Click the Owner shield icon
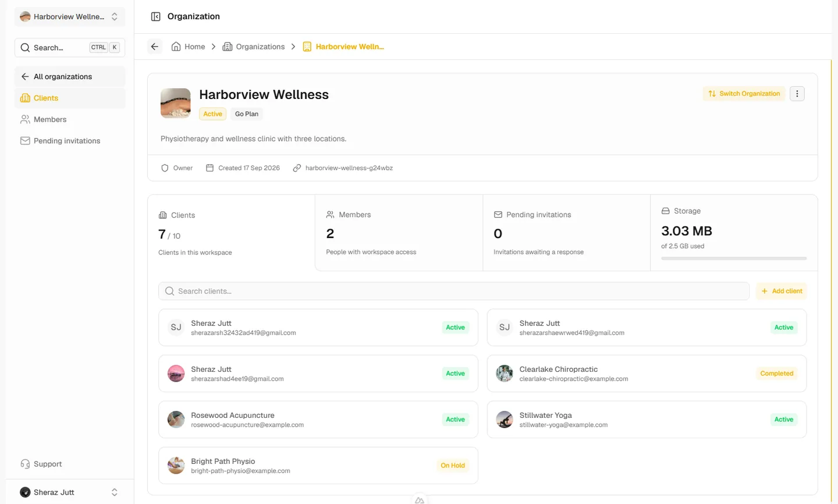This screenshot has height=504, width=838. (165, 168)
